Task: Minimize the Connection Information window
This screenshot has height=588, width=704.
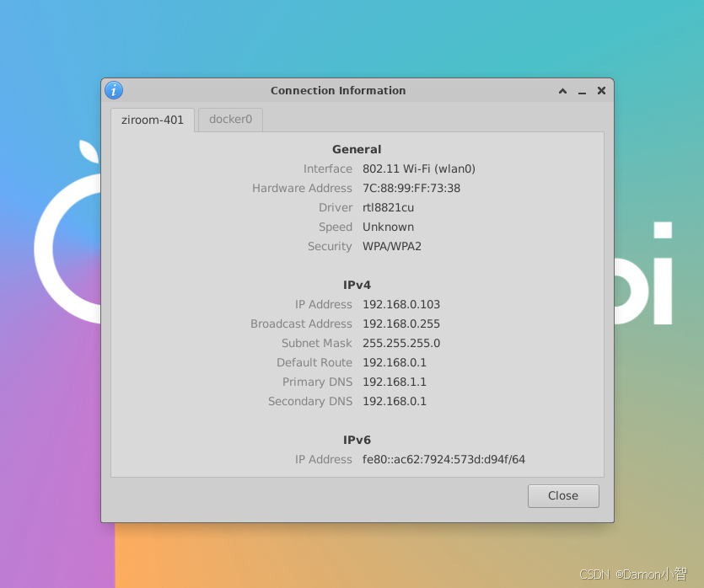Action: (x=582, y=91)
